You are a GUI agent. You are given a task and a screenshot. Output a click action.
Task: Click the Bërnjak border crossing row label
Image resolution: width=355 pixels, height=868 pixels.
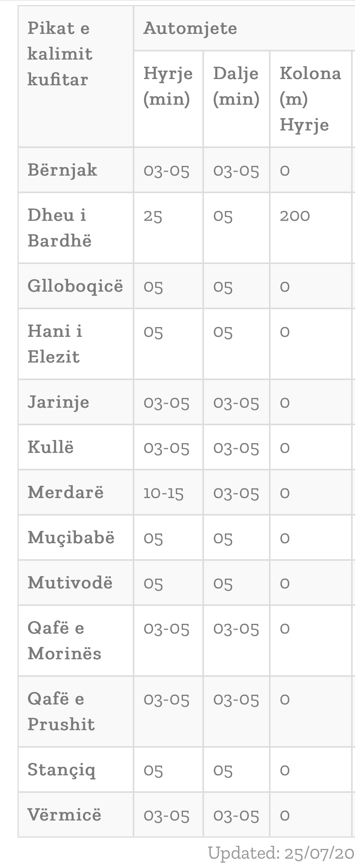62,170
